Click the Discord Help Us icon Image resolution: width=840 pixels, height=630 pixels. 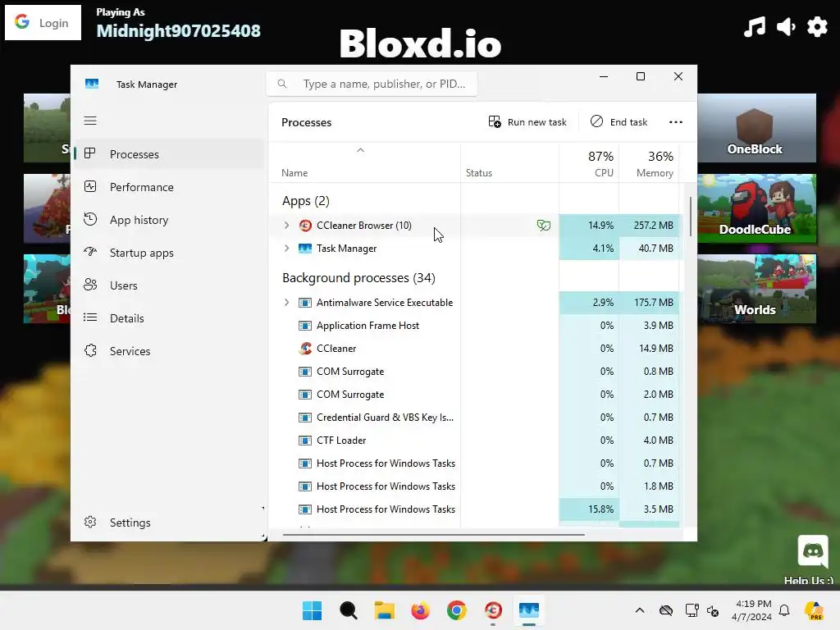[813, 550]
